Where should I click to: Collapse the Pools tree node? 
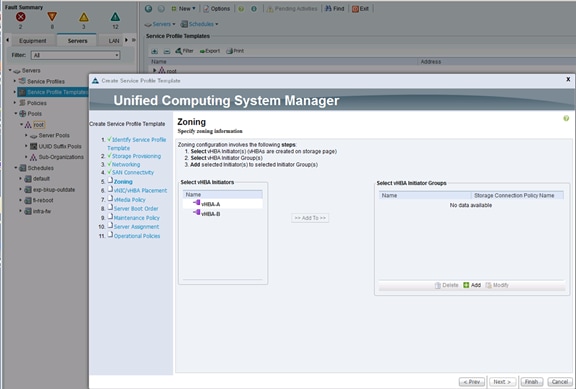click(16, 114)
